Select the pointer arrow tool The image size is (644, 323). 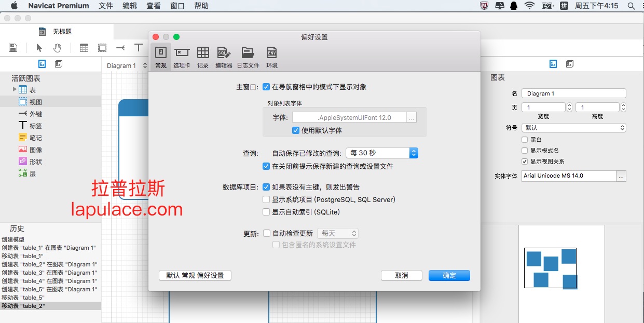[x=39, y=48]
